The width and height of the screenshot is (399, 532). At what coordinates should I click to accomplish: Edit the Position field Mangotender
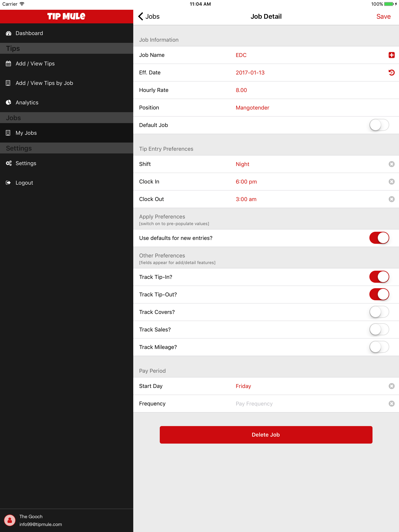tap(252, 108)
